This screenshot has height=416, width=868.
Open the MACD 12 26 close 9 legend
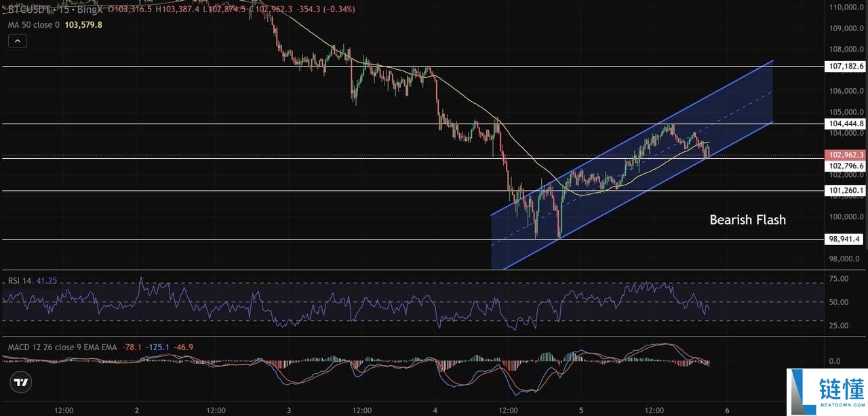[62, 347]
